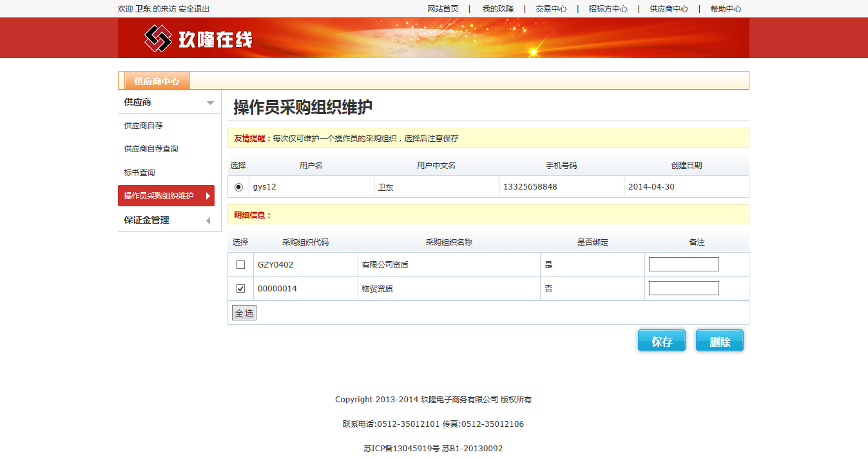Click the 备注 input field for GZY0402
Screen dimensions: 868x459
[x=684, y=264]
